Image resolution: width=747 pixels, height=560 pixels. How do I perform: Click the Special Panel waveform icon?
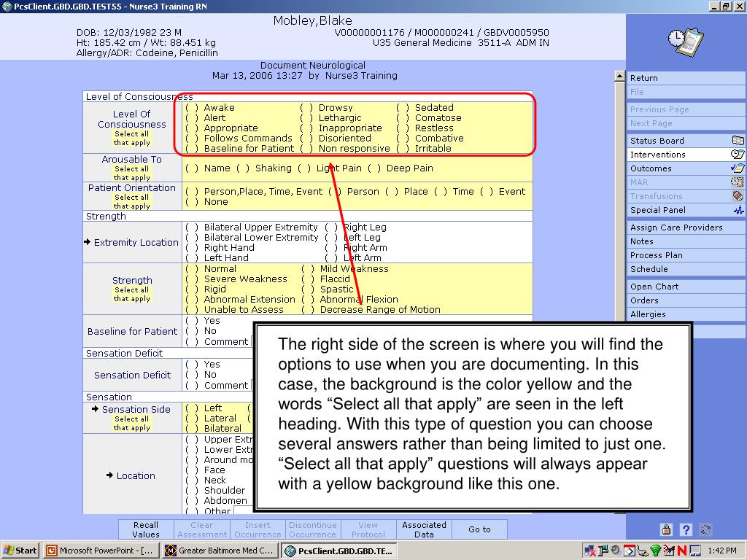[738, 210]
